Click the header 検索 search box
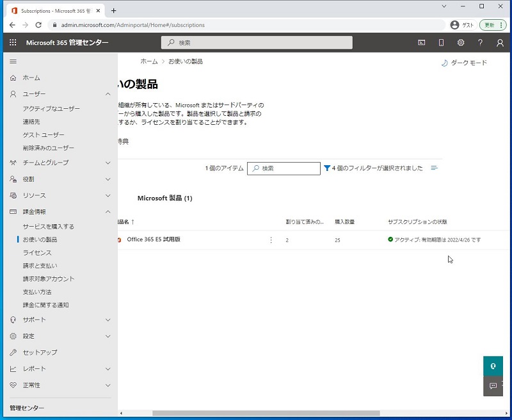This screenshot has width=512, height=420. [x=257, y=42]
